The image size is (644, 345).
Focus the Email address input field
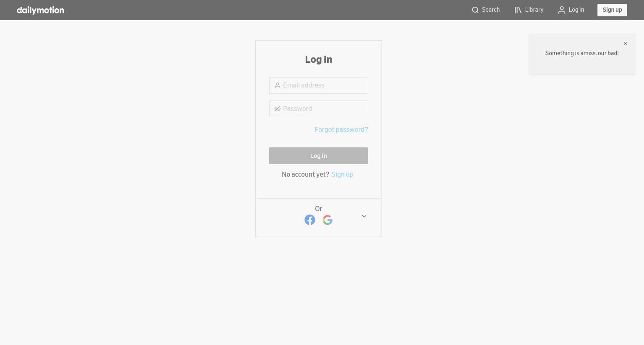point(319,85)
